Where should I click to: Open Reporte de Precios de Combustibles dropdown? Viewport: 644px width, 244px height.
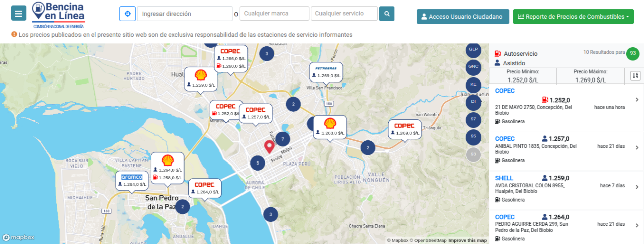pos(574,17)
